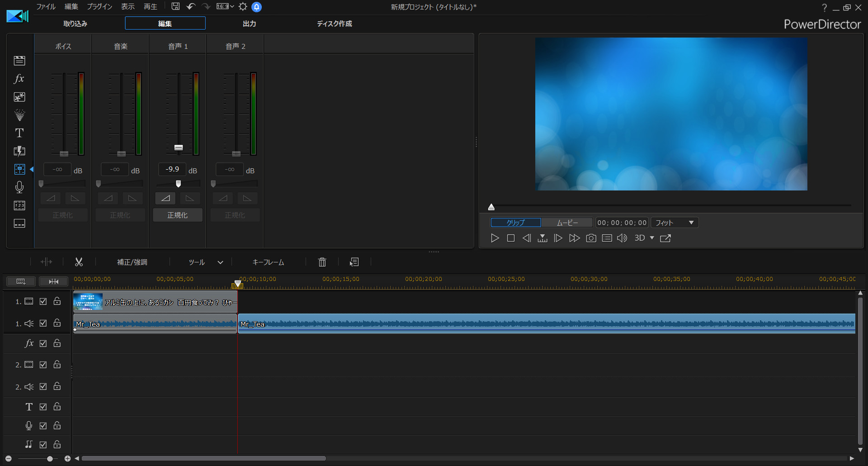Open the Chapter Room icon

(x=19, y=205)
